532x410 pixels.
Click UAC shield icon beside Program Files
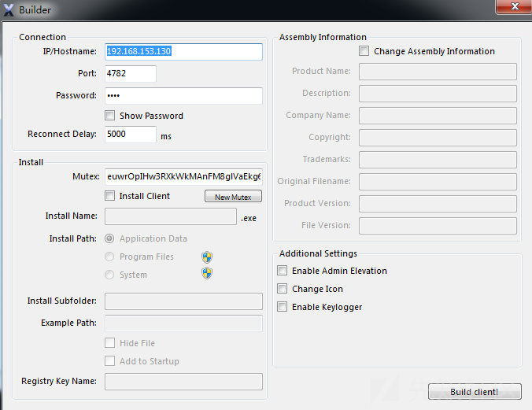(207, 257)
